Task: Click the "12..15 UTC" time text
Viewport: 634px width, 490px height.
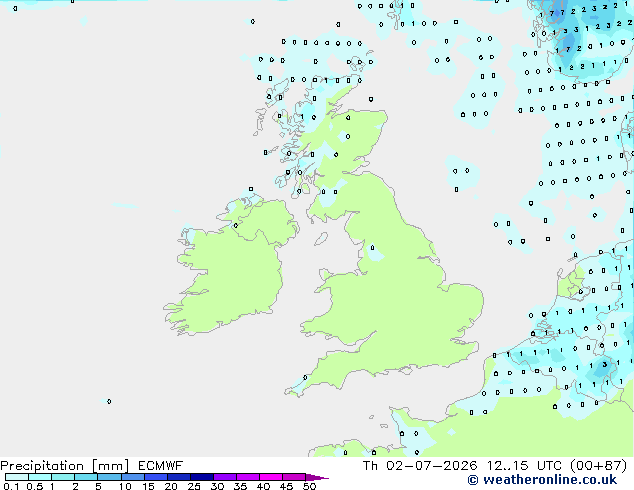Action: click(524, 466)
